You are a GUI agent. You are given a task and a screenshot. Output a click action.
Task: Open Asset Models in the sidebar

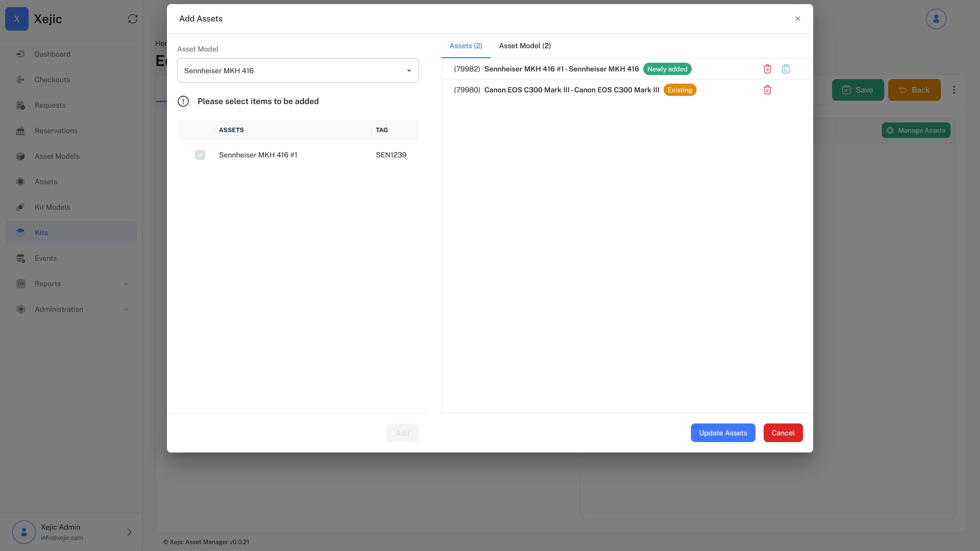click(x=71, y=156)
